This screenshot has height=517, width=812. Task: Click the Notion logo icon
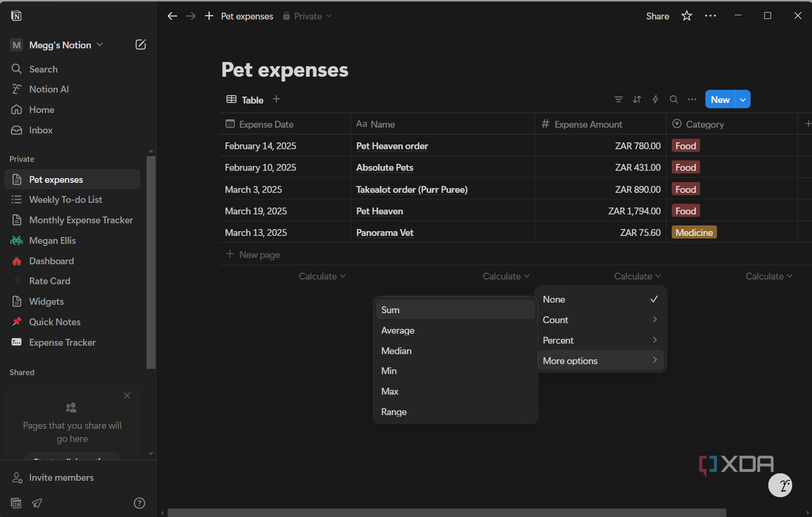pos(16,16)
